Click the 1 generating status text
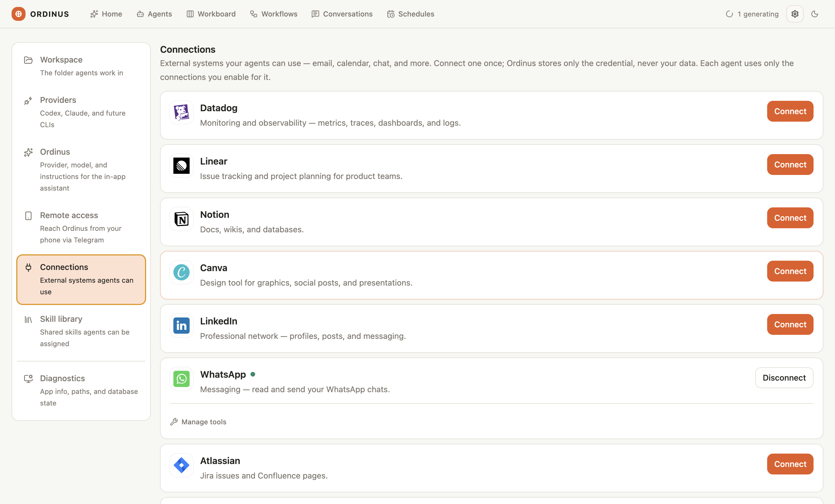Image resolution: width=835 pixels, height=504 pixels. (758, 14)
